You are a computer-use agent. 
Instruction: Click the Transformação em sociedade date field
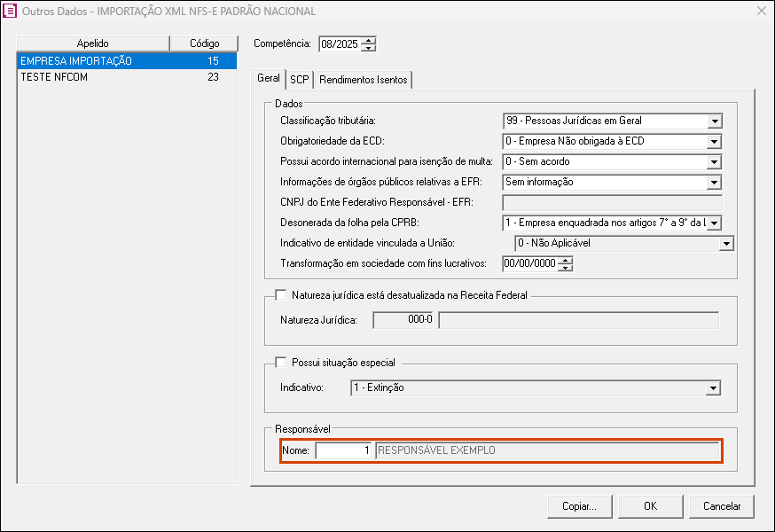click(x=530, y=263)
